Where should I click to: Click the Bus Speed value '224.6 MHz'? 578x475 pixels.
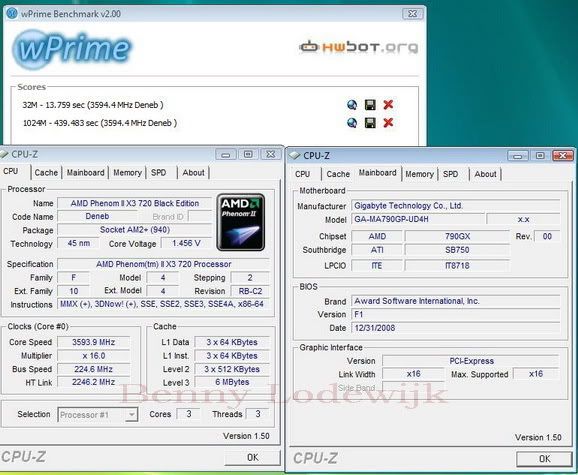(93, 369)
